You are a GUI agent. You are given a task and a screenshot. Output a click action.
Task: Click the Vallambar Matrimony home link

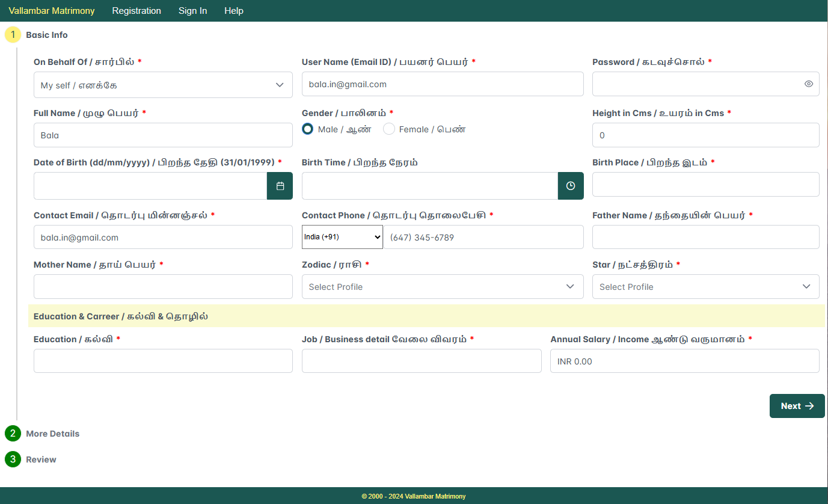[51, 10]
